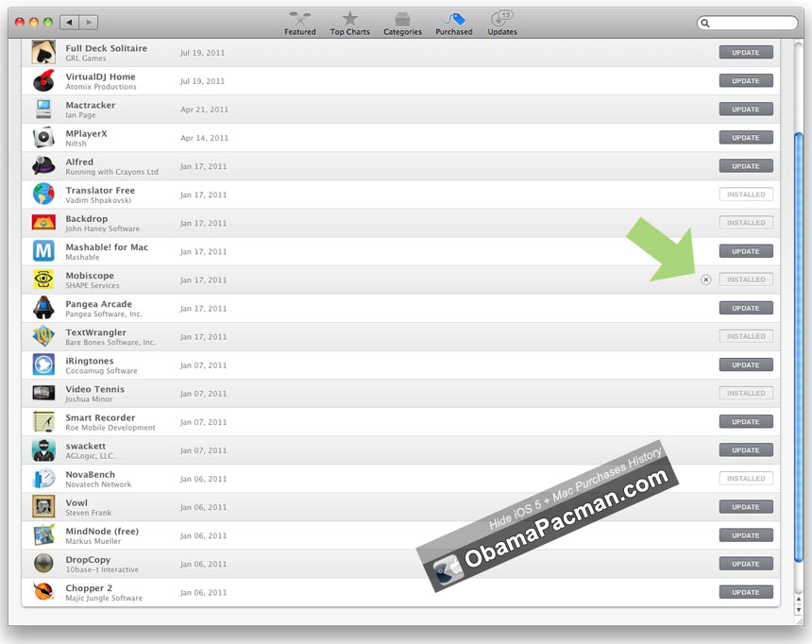The width and height of the screenshot is (812, 644).
Task: Open the Backdrop app icon
Action: pos(43,223)
